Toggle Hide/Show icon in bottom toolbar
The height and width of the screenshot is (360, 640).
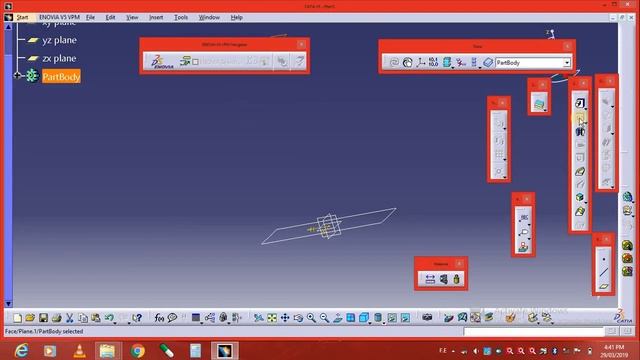coord(392,318)
